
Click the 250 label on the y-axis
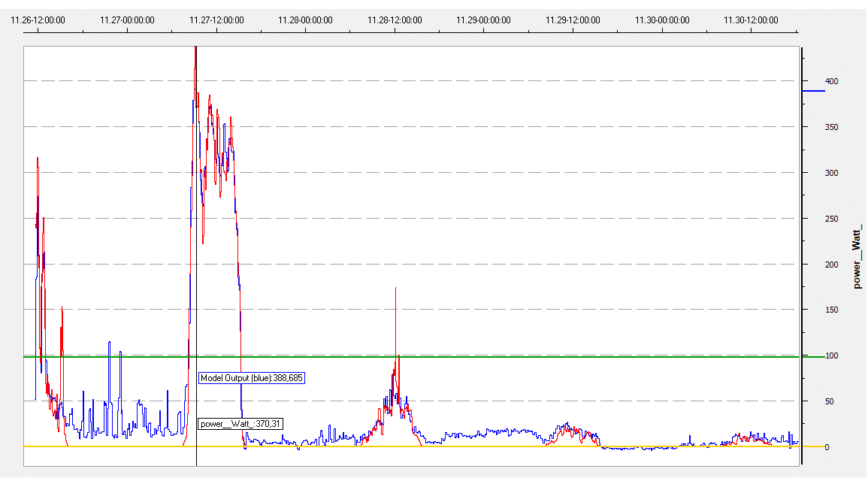coord(831,219)
